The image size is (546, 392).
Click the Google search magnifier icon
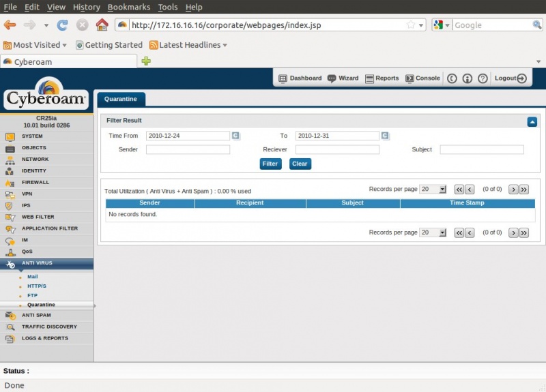pos(536,25)
